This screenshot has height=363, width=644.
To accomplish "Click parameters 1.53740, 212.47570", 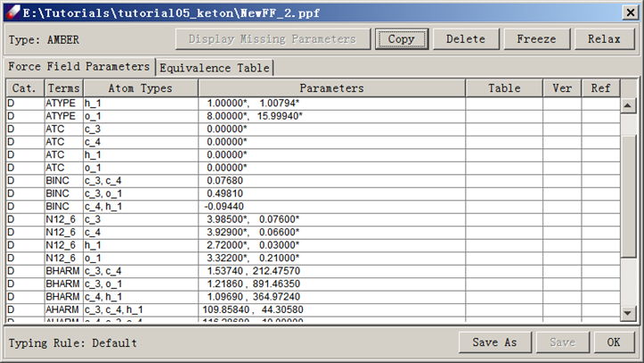I will [x=253, y=271].
